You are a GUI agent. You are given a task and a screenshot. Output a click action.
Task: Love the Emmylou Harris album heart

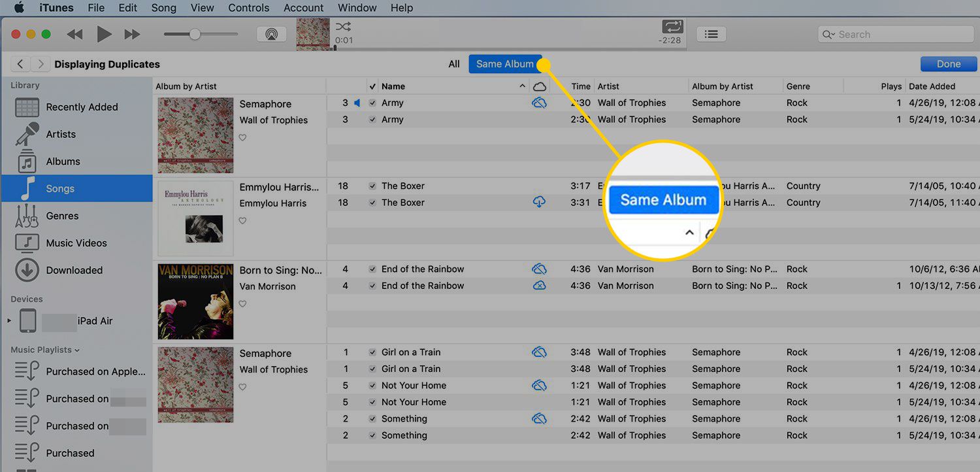click(x=242, y=221)
